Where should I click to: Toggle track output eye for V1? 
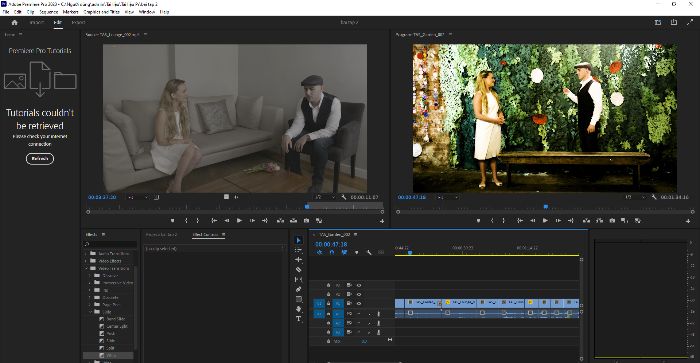pos(359,304)
